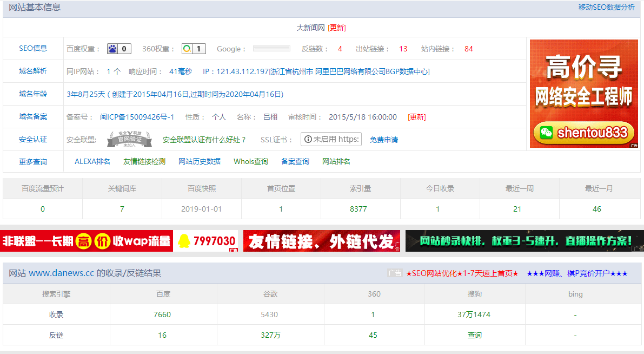The image size is (644, 354).
Task: Click the free SSL application link
Action: (384, 140)
